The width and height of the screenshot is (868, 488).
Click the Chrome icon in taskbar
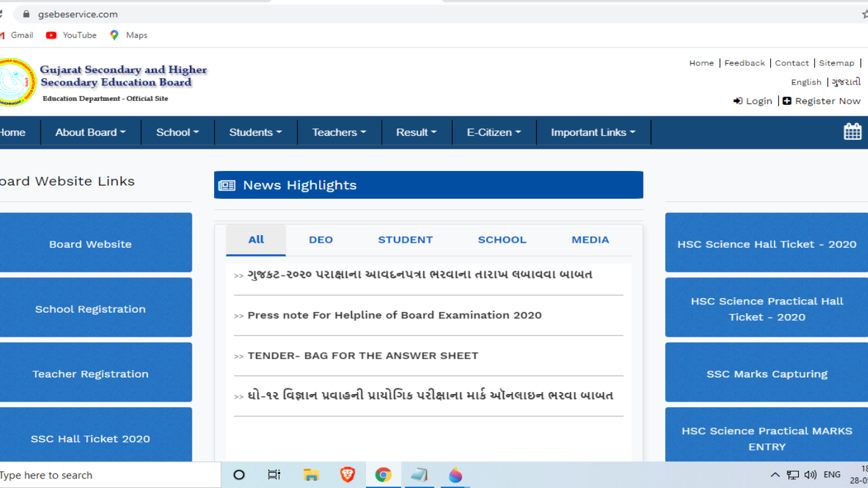383,475
